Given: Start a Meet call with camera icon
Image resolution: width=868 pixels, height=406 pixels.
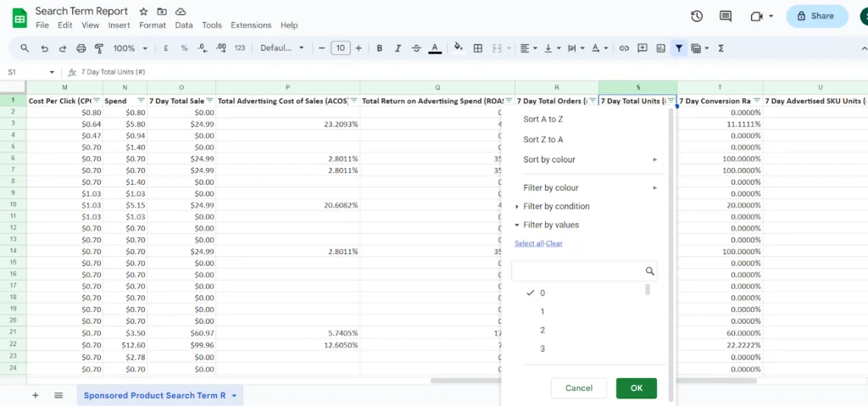Looking at the screenshot, I should click(757, 16).
